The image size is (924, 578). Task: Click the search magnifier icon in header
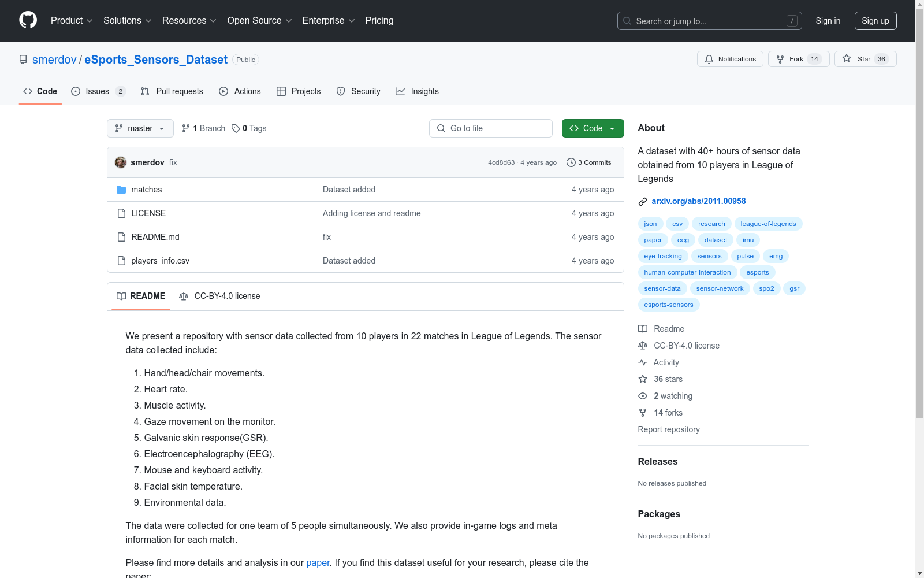click(627, 21)
